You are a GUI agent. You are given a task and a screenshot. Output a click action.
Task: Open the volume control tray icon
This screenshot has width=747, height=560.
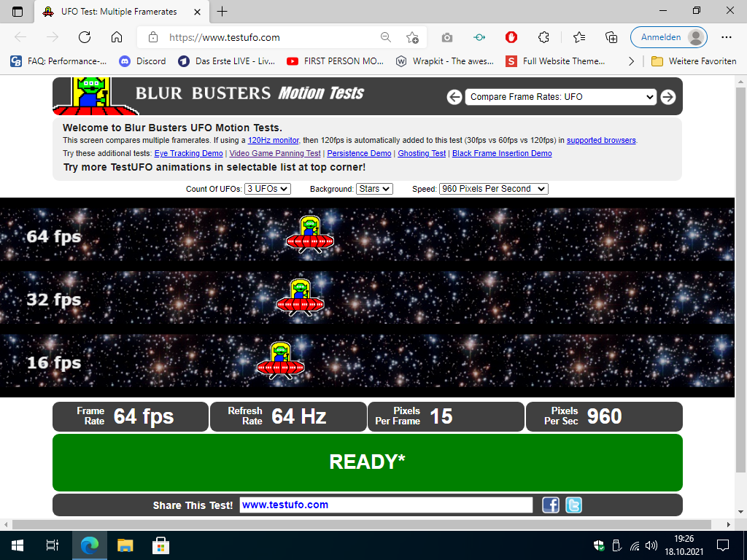click(x=651, y=545)
